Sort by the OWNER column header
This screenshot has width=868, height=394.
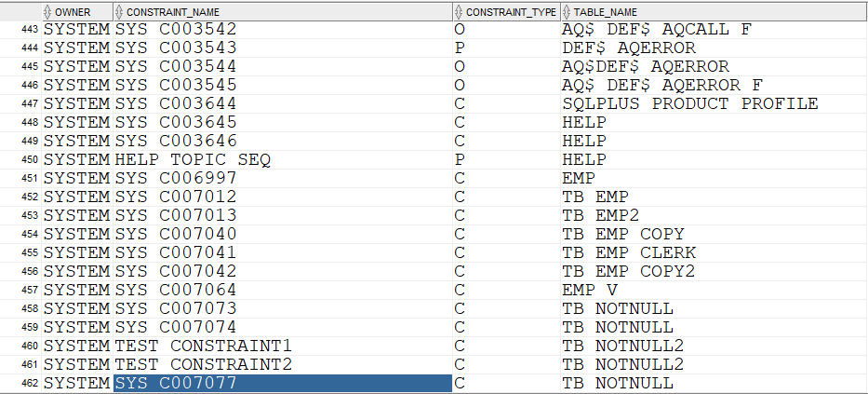click(x=77, y=11)
